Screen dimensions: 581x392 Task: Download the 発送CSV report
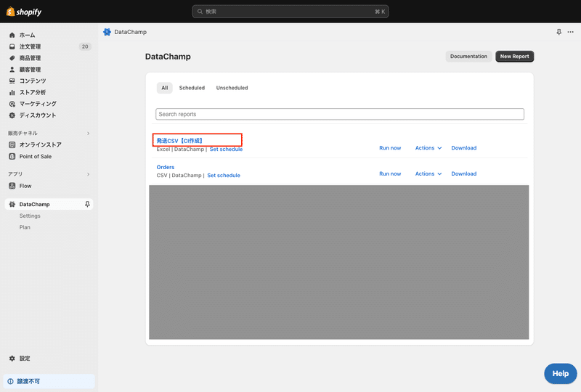[x=464, y=148]
